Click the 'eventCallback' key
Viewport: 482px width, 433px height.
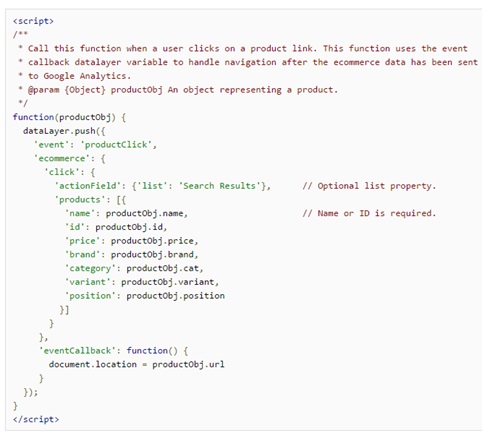[77, 350]
